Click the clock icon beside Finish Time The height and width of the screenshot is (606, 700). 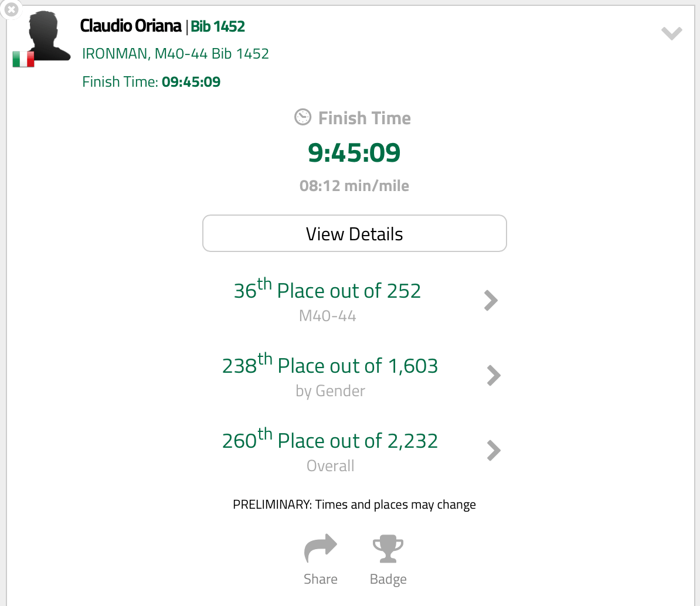[x=303, y=117]
